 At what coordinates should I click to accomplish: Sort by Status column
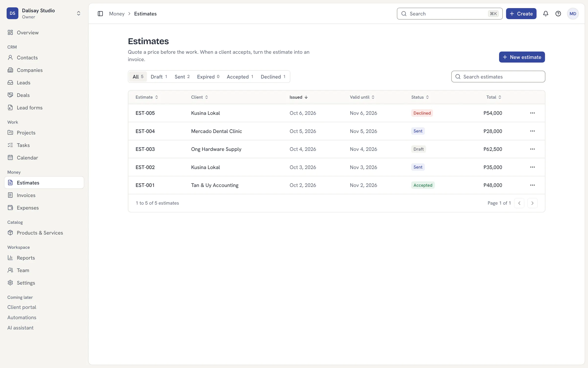click(x=420, y=97)
